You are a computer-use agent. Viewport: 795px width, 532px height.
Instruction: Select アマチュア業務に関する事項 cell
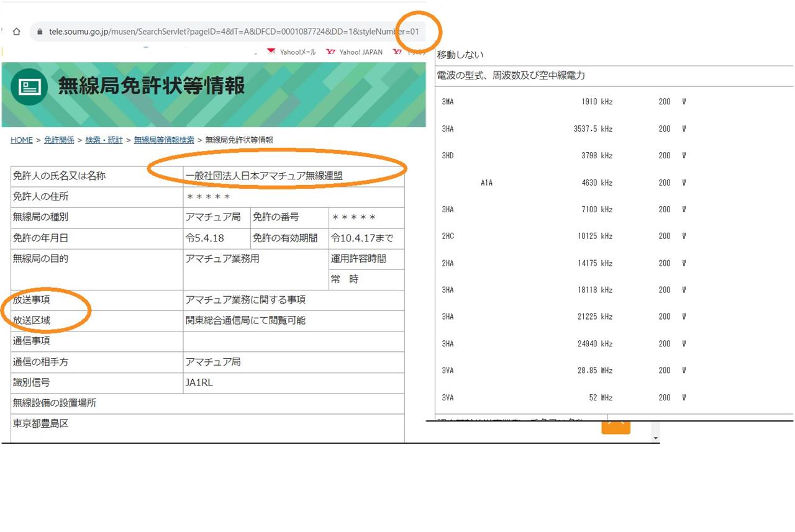pos(294,300)
